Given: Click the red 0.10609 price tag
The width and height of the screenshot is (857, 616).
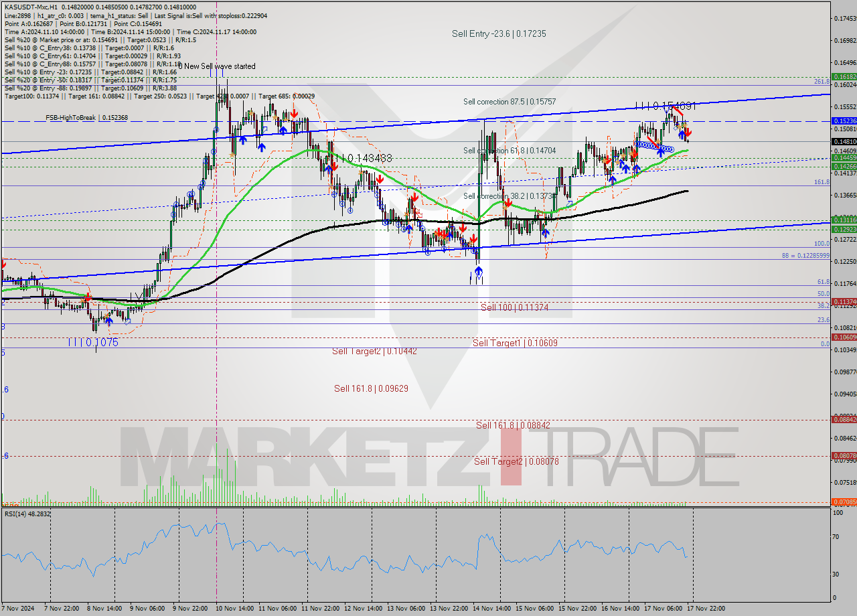Looking at the screenshot, I should click(844, 337).
